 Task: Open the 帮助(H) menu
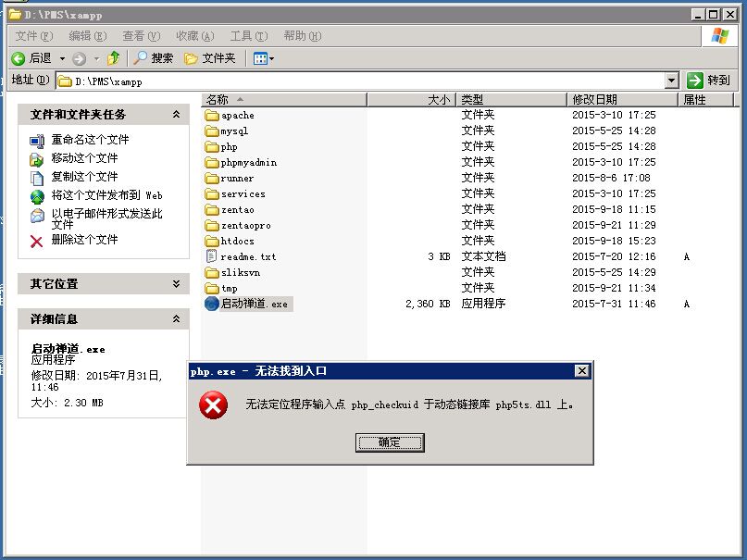point(303,36)
